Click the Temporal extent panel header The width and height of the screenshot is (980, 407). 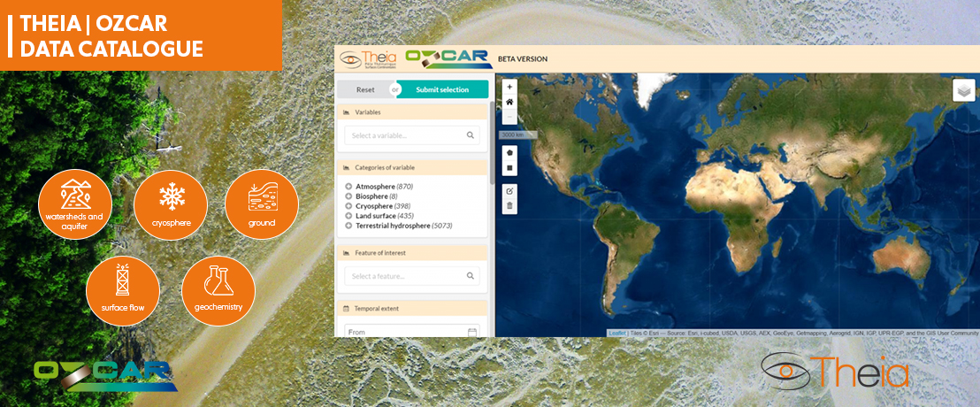tap(412, 308)
